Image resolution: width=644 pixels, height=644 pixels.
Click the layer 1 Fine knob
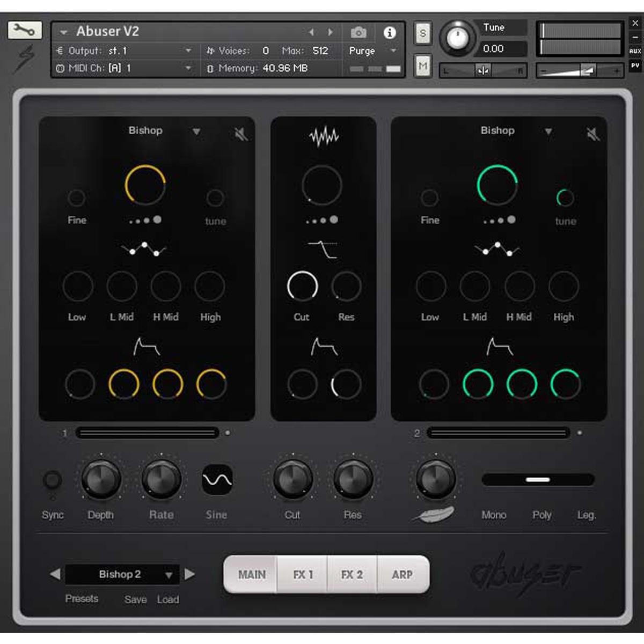pyautogui.click(x=76, y=198)
